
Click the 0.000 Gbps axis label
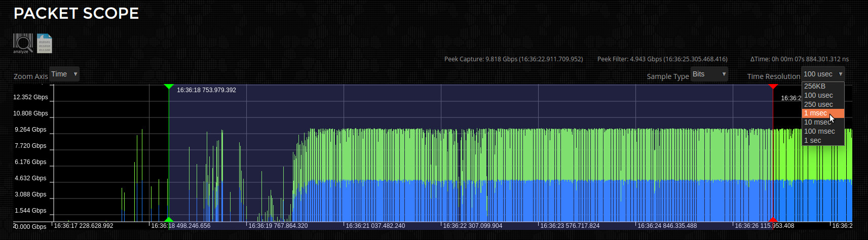pyautogui.click(x=30, y=227)
